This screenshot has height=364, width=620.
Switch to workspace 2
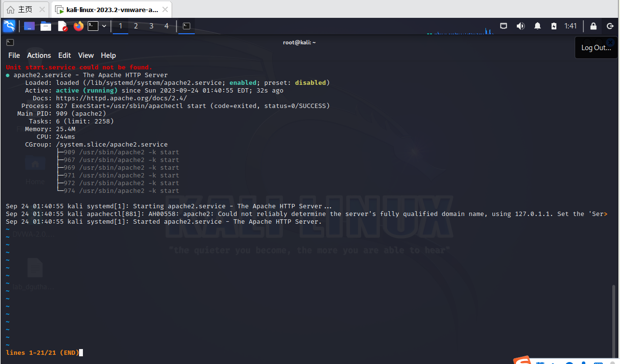coord(136,26)
